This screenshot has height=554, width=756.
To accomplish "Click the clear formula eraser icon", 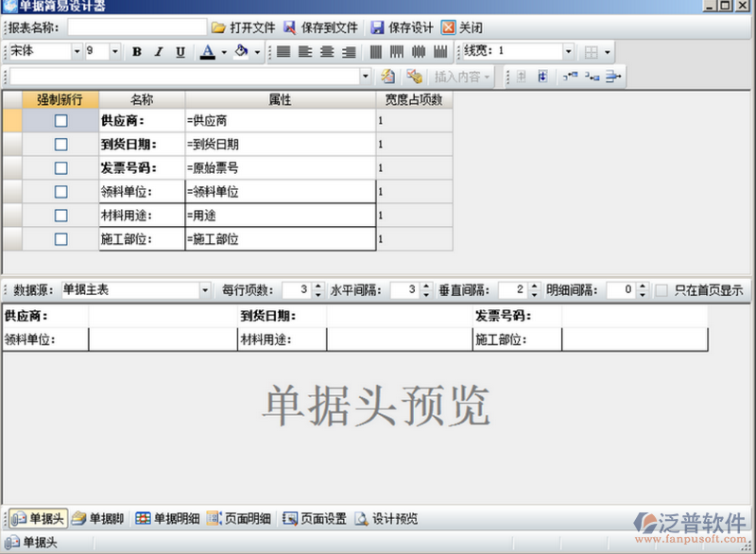I will [414, 77].
